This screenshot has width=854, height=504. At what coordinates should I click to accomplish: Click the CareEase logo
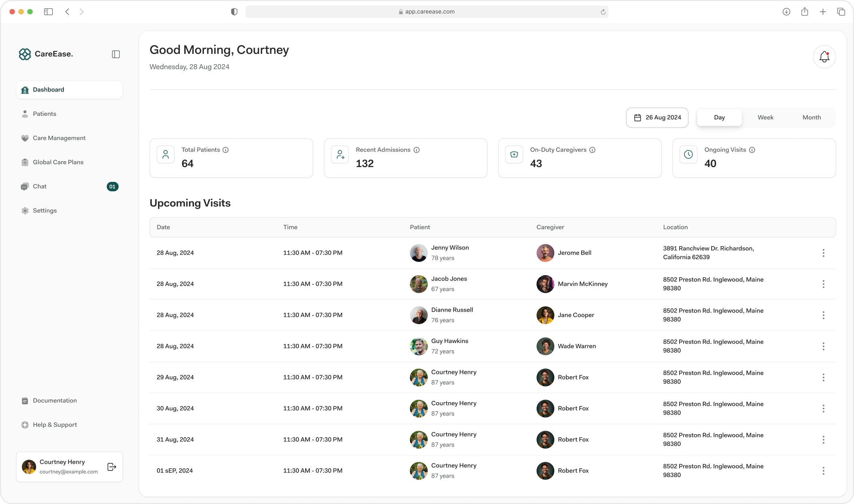pos(46,54)
